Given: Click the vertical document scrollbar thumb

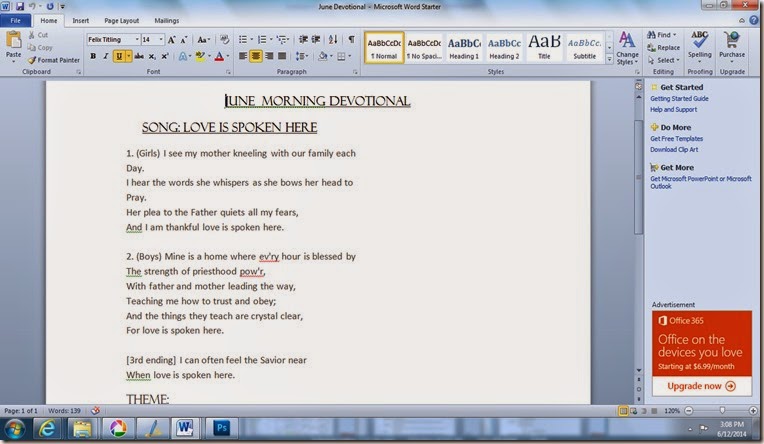Looking at the screenshot, I should pos(638,178).
